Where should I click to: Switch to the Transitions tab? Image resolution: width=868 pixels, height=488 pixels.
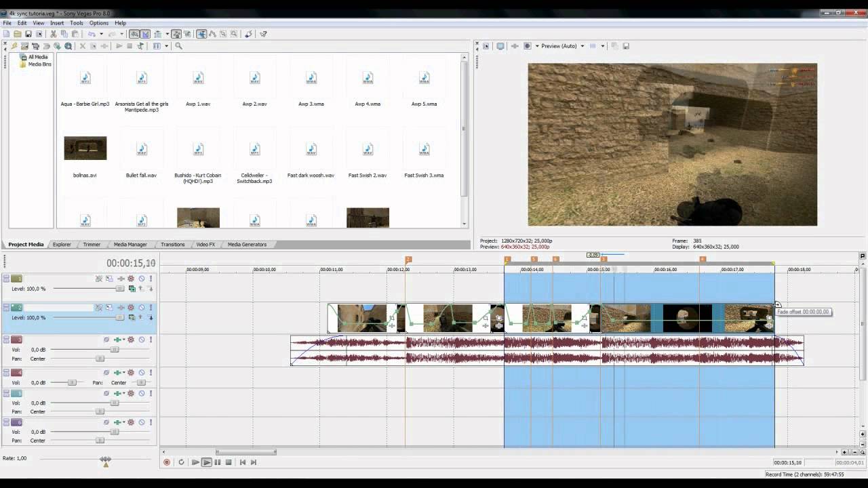coord(172,244)
